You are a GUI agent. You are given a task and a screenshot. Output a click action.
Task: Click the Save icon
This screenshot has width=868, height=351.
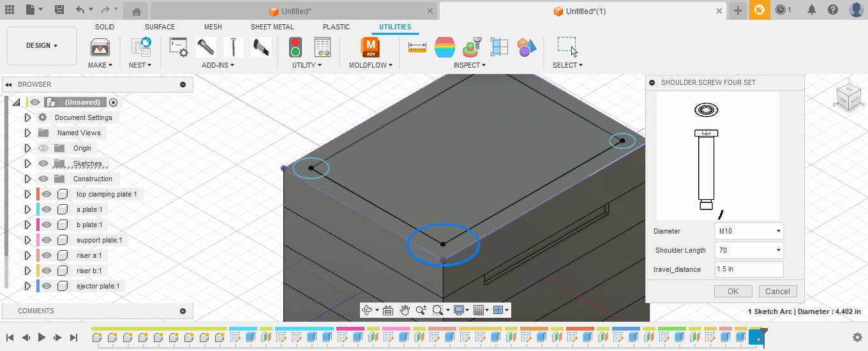click(x=59, y=10)
